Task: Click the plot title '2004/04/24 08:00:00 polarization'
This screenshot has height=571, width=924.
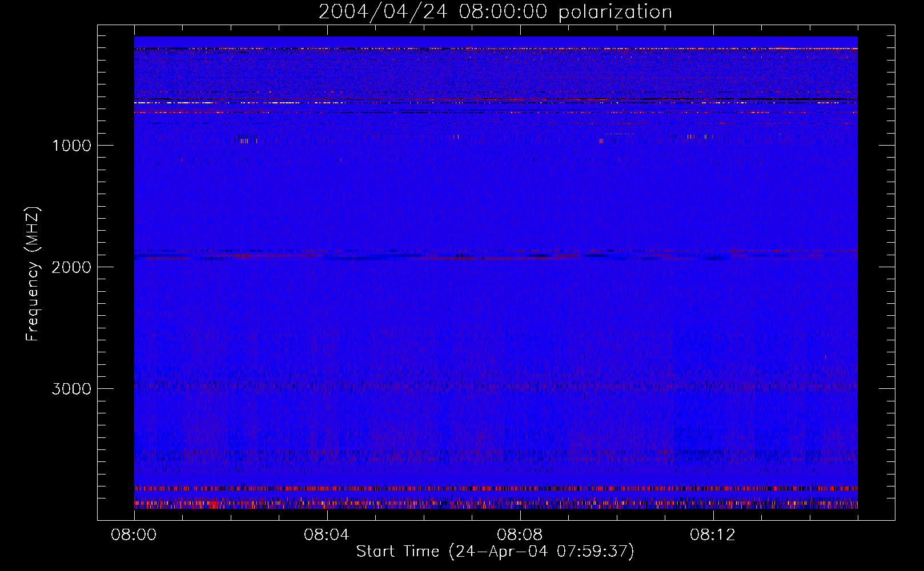Action: click(x=495, y=11)
